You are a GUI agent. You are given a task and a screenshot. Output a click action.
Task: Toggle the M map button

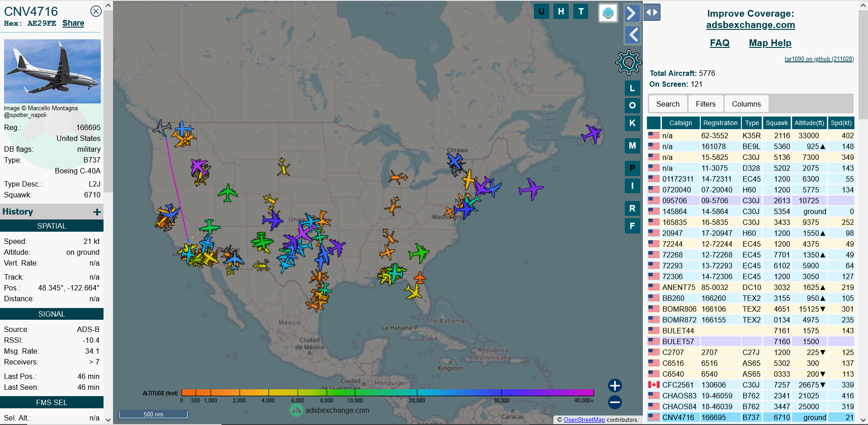632,145
